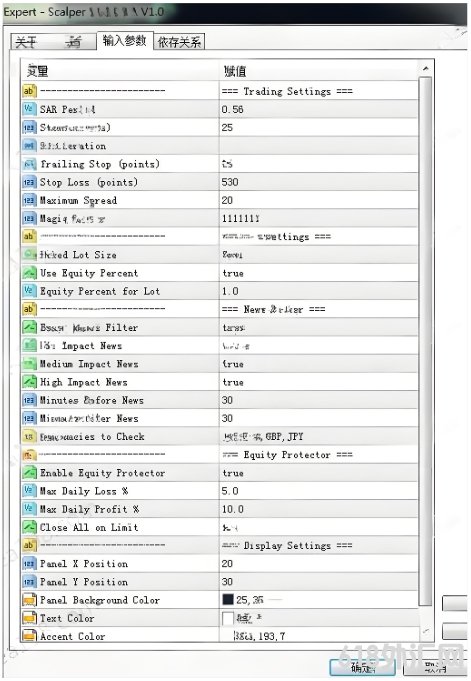Click the ab icon of News Filter header
Viewport: 471px width, 681px height.
29,309
